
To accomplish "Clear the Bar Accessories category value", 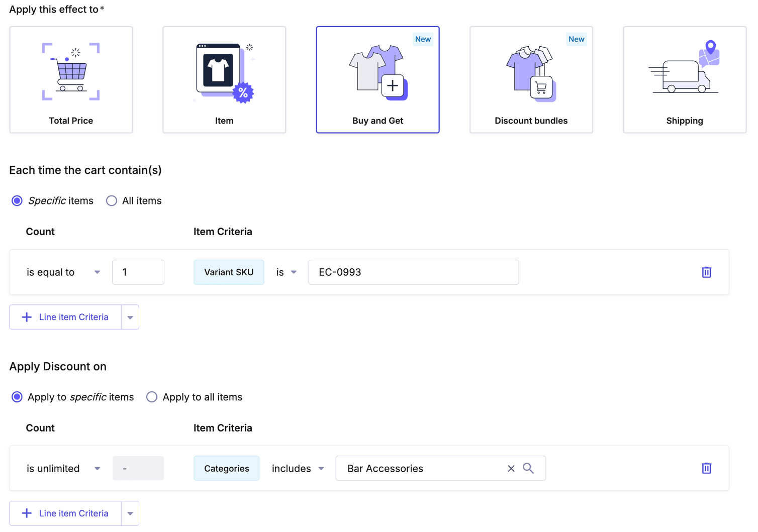I will click(511, 468).
